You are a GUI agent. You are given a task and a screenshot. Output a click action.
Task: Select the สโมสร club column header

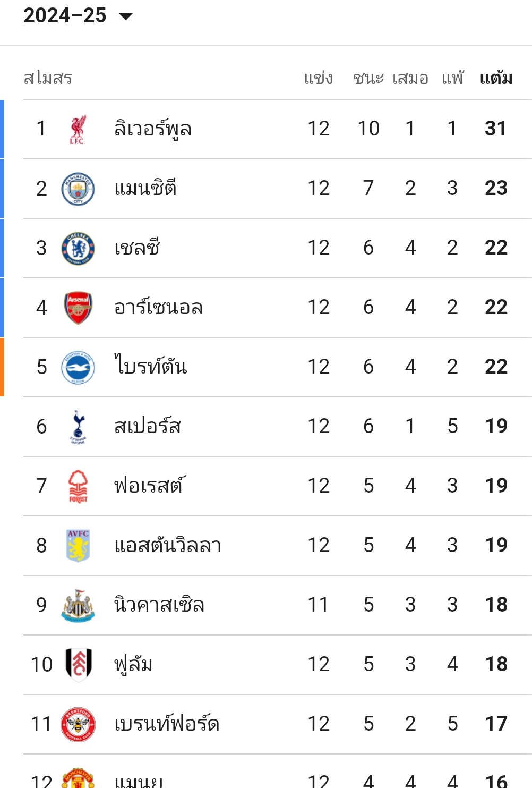48,78
